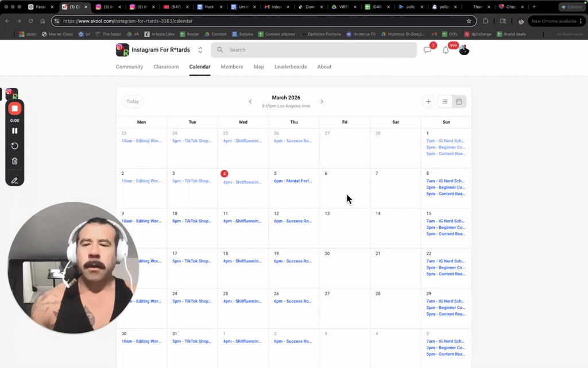
Task: Switch to the Classroom tab
Action: [166, 67]
